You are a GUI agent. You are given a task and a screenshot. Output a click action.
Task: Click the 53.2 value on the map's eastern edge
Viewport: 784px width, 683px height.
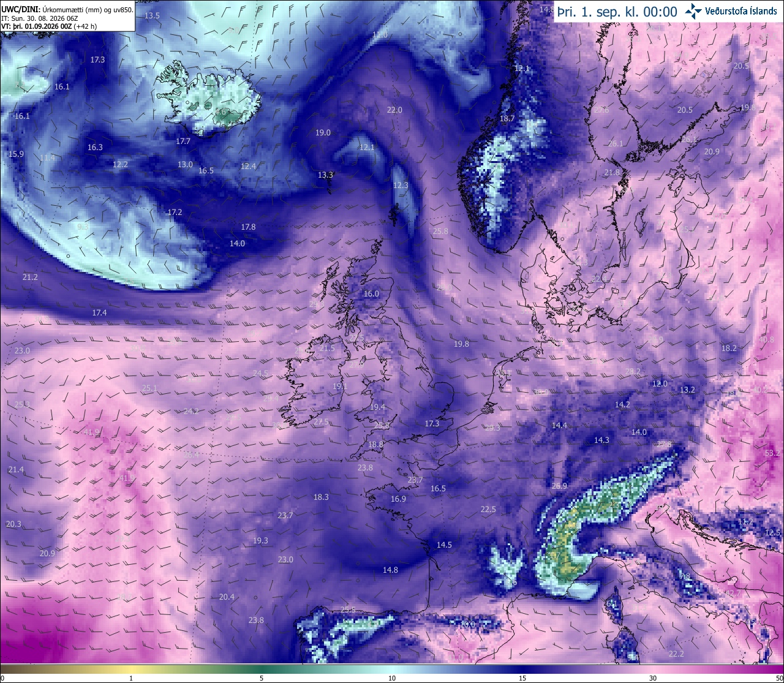coord(772,453)
